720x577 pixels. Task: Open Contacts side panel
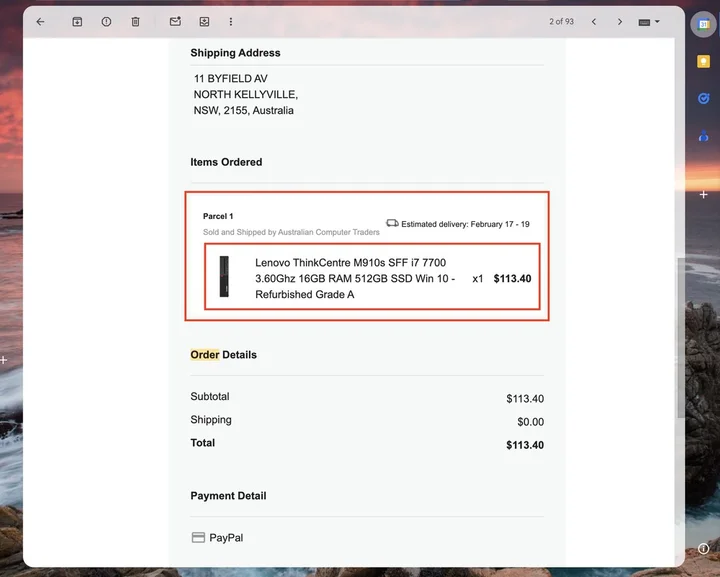pyautogui.click(x=703, y=136)
